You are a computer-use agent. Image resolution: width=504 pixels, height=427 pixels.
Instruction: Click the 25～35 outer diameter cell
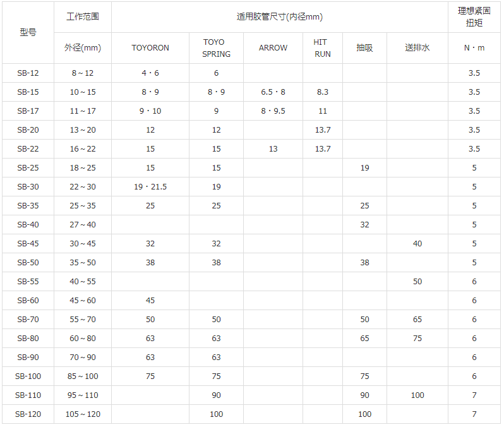83,206
